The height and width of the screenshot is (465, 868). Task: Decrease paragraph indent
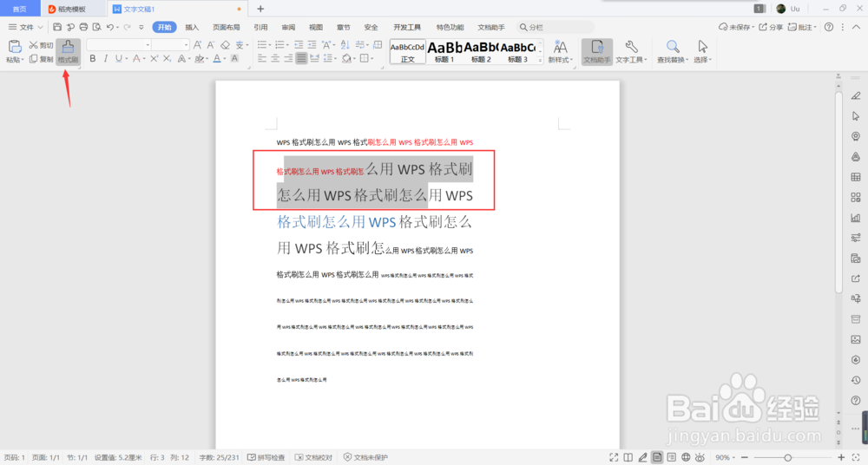(x=299, y=45)
